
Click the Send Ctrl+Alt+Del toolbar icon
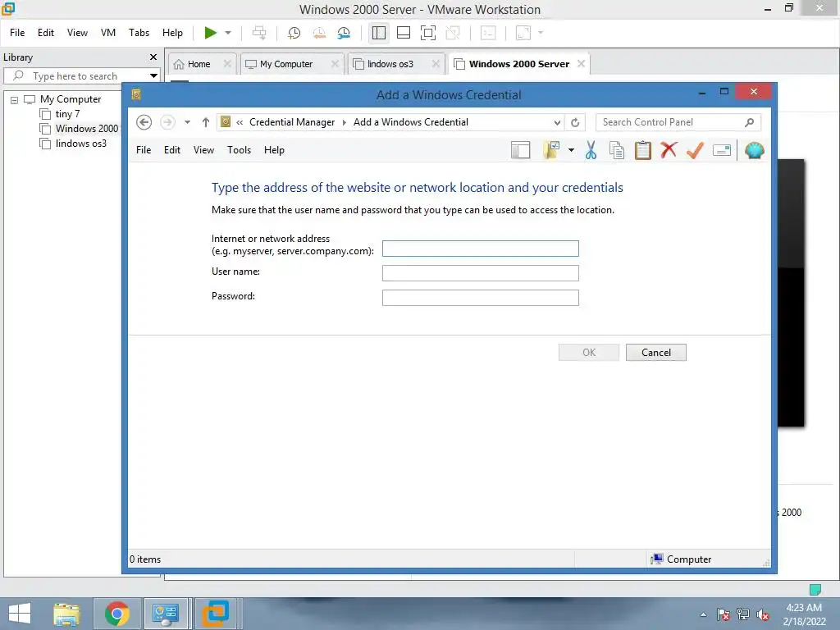pyautogui.click(x=259, y=33)
